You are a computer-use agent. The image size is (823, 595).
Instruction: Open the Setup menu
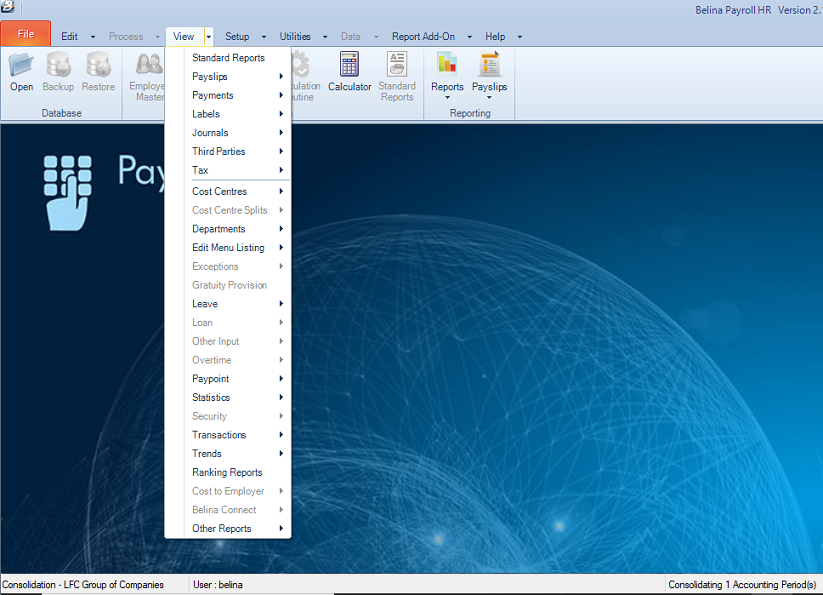[237, 37]
